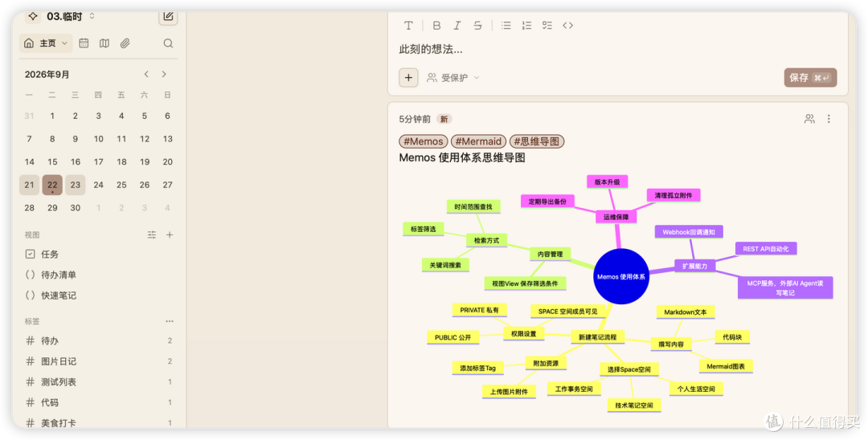Click the 检索方式 mind map node
This screenshot has height=440, width=868.
click(x=486, y=240)
